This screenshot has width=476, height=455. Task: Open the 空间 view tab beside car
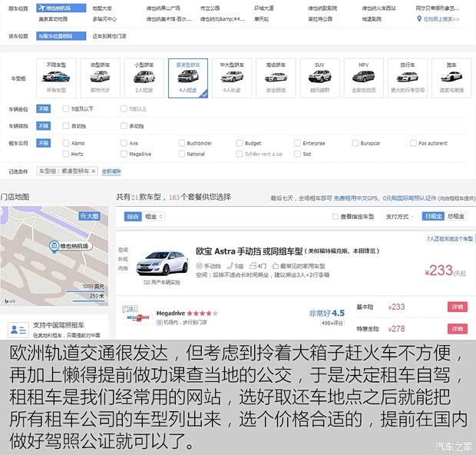[x=124, y=250]
